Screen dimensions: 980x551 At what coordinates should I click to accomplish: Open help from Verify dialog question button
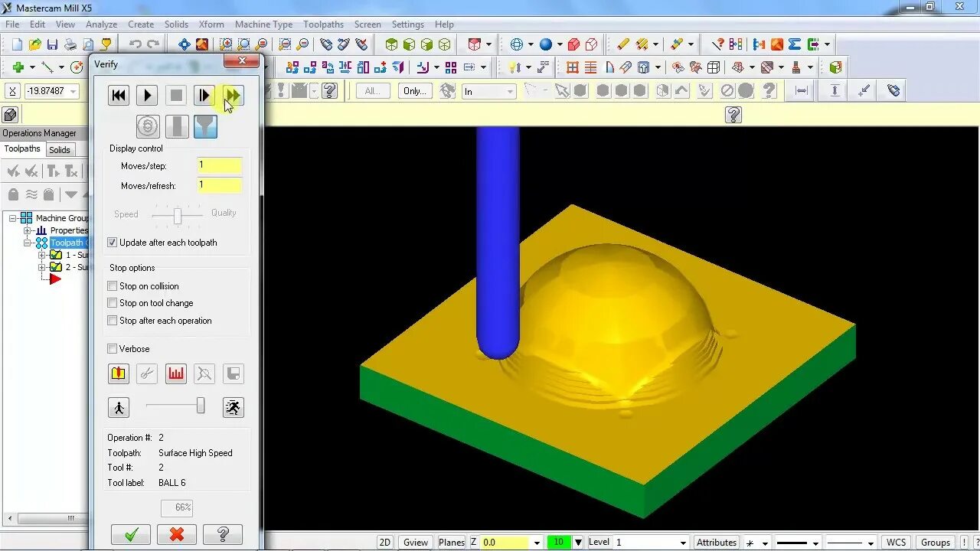(223, 534)
